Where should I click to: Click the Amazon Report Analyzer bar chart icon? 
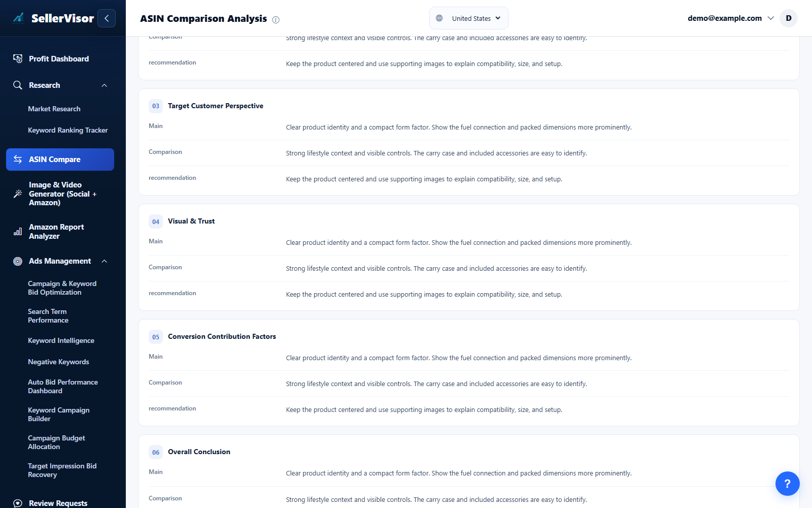tap(18, 232)
